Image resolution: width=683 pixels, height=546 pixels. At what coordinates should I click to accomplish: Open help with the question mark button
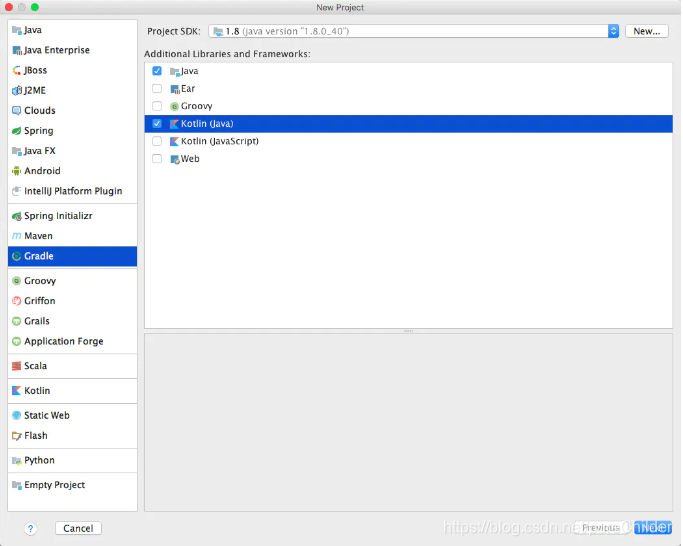point(30,529)
